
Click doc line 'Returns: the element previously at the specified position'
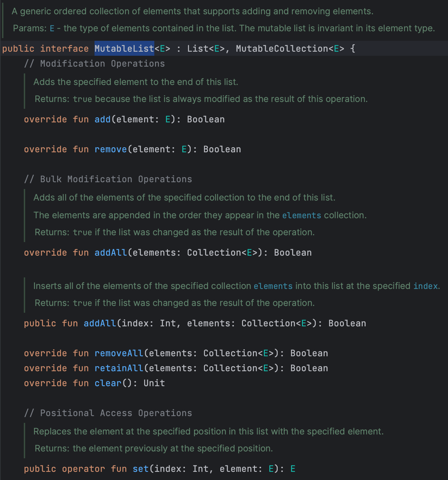(154, 448)
